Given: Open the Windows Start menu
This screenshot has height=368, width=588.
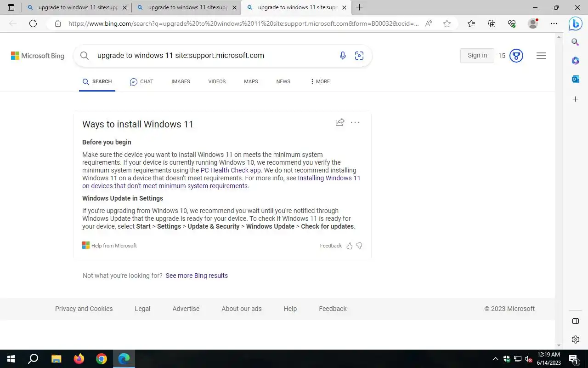Looking at the screenshot, I should tap(11, 359).
